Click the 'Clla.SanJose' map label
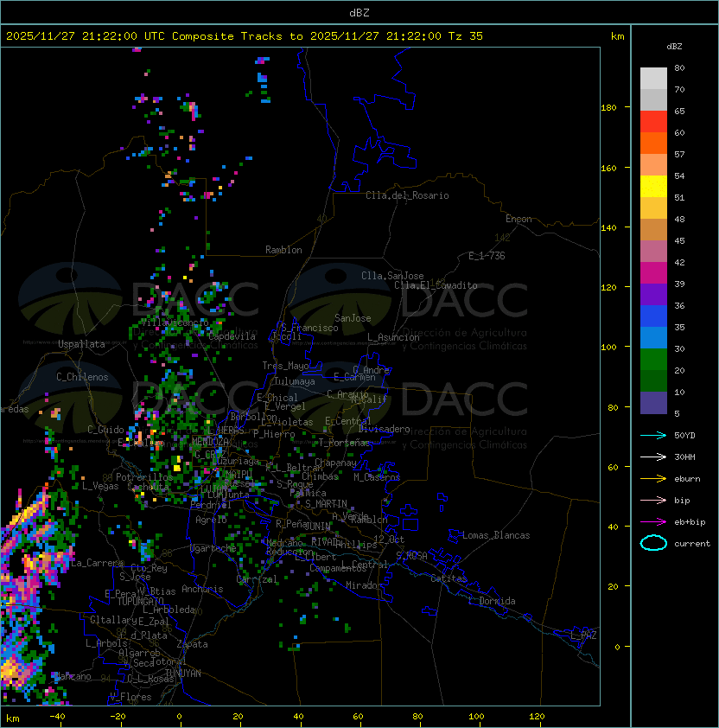The image size is (719, 728). (392, 276)
